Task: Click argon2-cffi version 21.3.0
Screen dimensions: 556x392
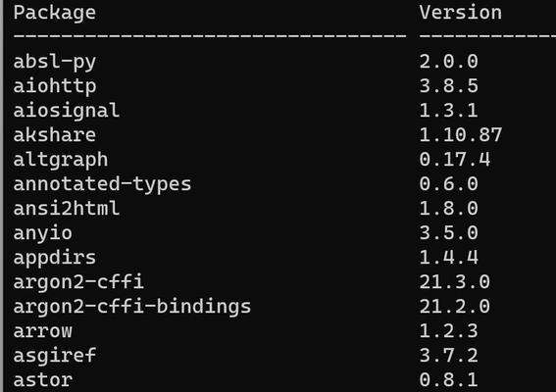Action: 455,282
